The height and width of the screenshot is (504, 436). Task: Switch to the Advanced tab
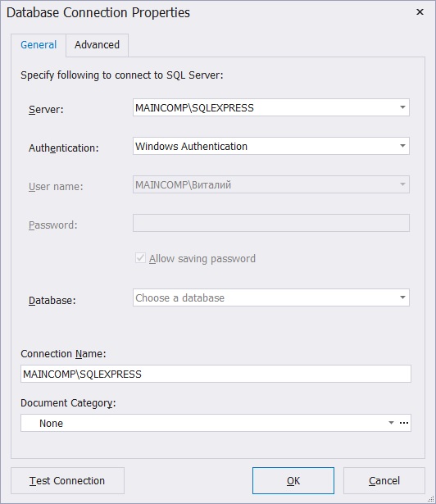[97, 45]
